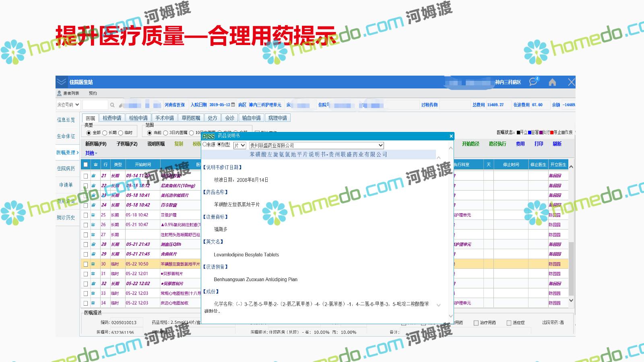Switch to the 检查申请 tab
This screenshot has height=362, width=644.
(x=112, y=118)
